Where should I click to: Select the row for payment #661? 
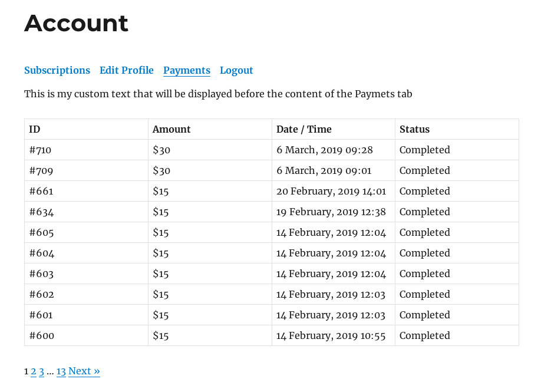(272, 191)
